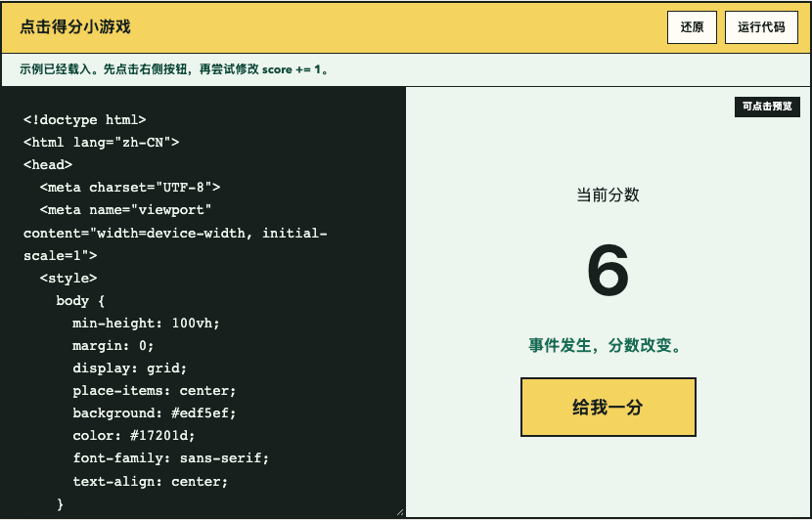Viewport: 812px width, 520px height.
Task: Click the <head> code line
Action: [48, 164]
